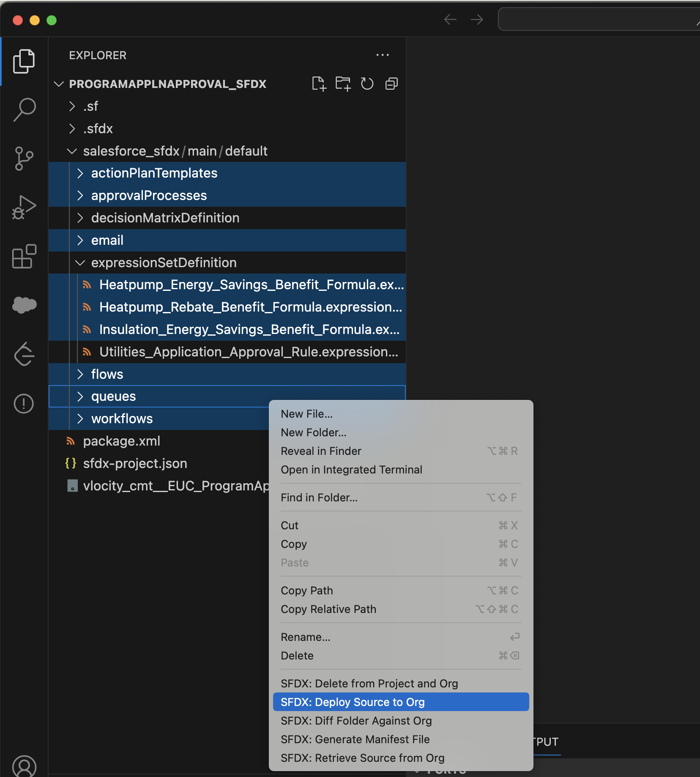Go back with the left arrow

point(450,19)
